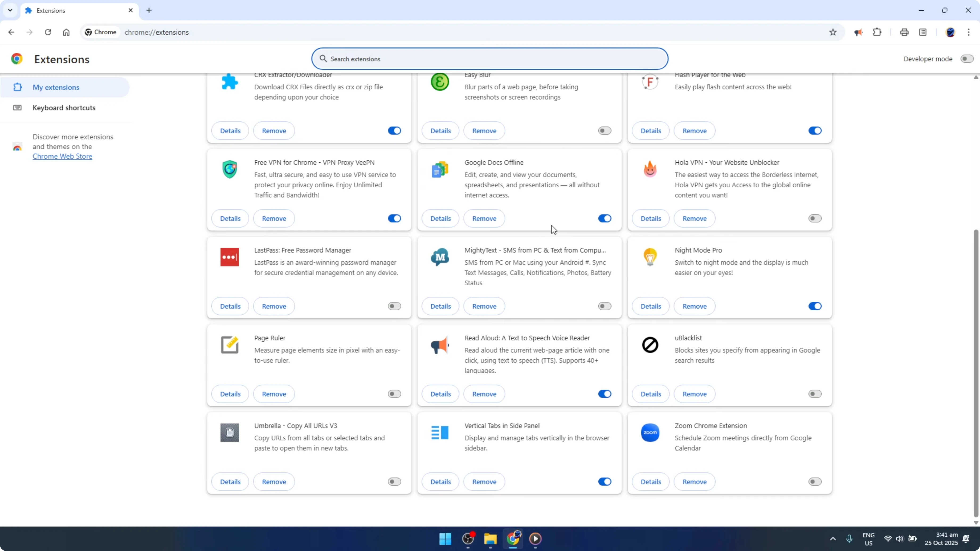The image size is (980, 551).
Task: Click the Night Mode Pro lightbulb icon
Action: pyautogui.click(x=650, y=257)
